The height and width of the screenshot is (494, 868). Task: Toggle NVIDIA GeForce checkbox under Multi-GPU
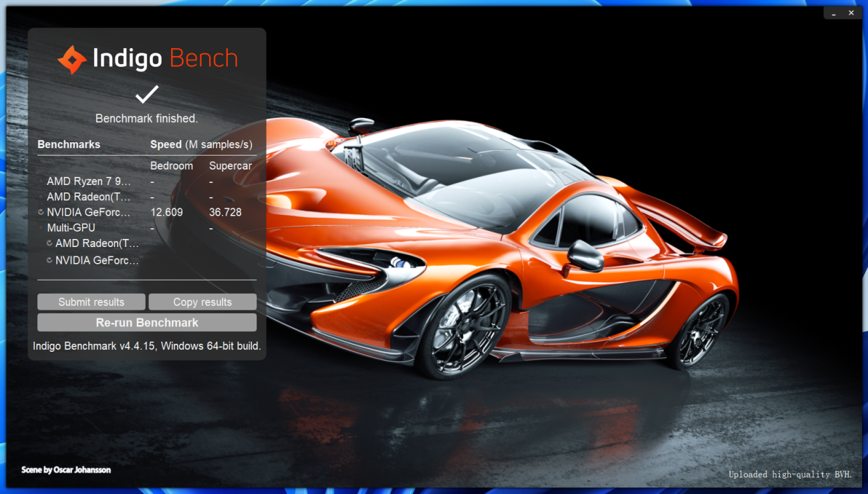[x=50, y=260]
